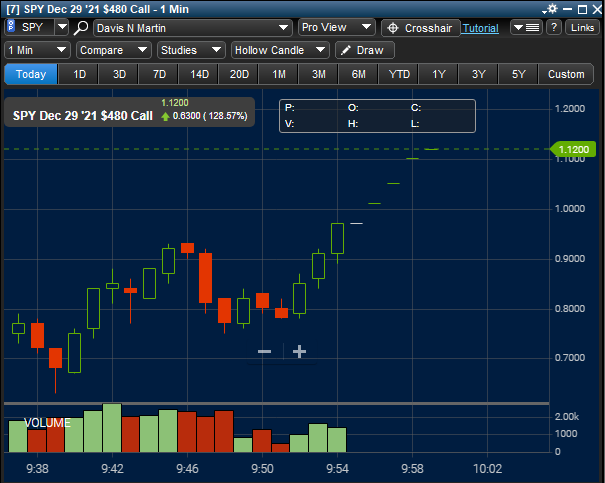The height and width of the screenshot is (483, 605).
Task: Open the Compare dropdown
Action: point(113,50)
